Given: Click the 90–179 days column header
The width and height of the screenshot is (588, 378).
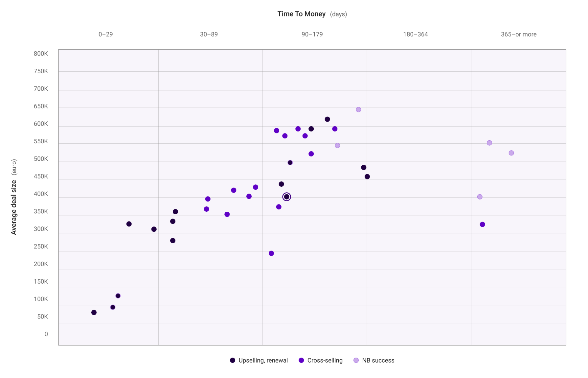Looking at the screenshot, I should (x=312, y=35).
